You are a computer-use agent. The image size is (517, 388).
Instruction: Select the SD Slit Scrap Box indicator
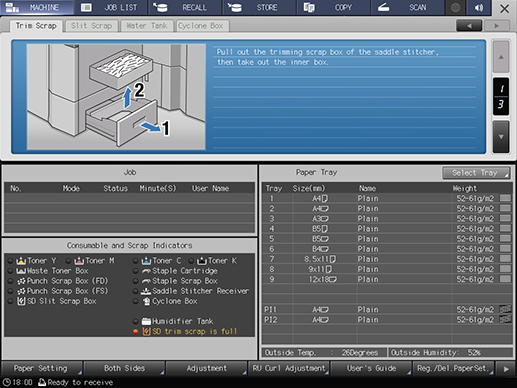[11, 301]
